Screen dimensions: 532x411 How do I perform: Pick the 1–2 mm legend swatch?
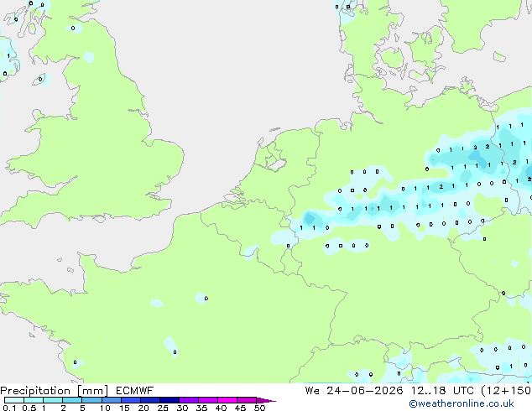[53, 400]
